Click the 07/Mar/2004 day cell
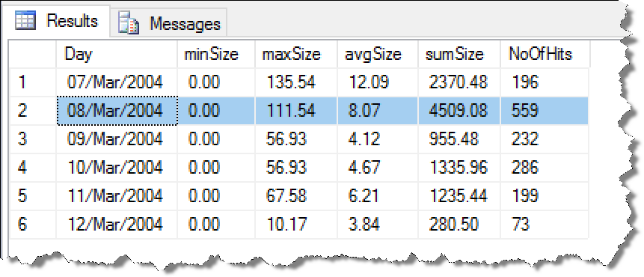 coord(117,82)
